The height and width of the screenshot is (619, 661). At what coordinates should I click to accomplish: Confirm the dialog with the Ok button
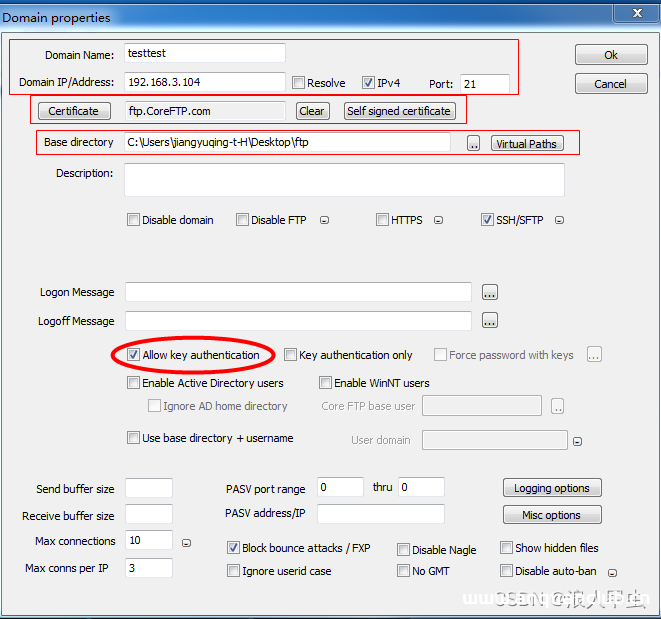tap(610, 55)
